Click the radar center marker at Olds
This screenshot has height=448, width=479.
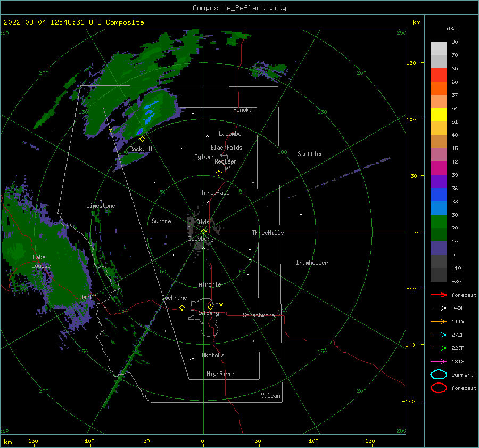(x=203, y=232)
